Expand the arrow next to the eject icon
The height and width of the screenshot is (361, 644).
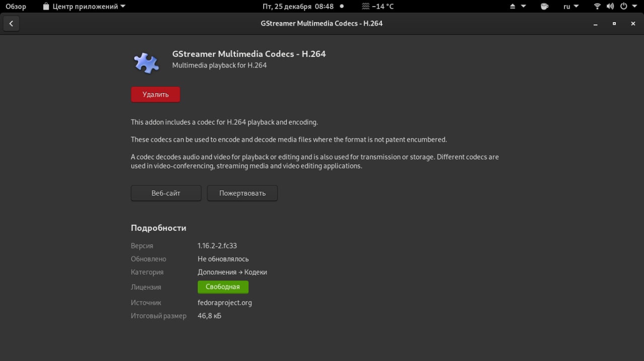(x=523, y=7)
